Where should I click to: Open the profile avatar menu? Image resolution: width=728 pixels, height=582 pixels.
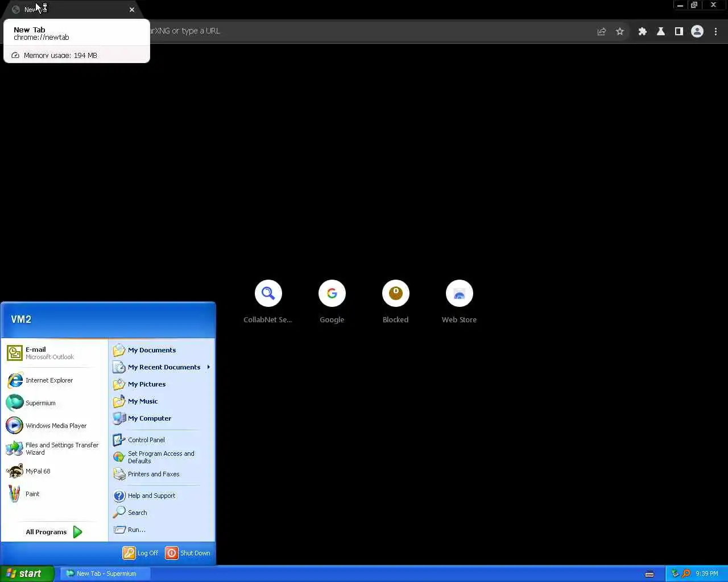[697, 31]
